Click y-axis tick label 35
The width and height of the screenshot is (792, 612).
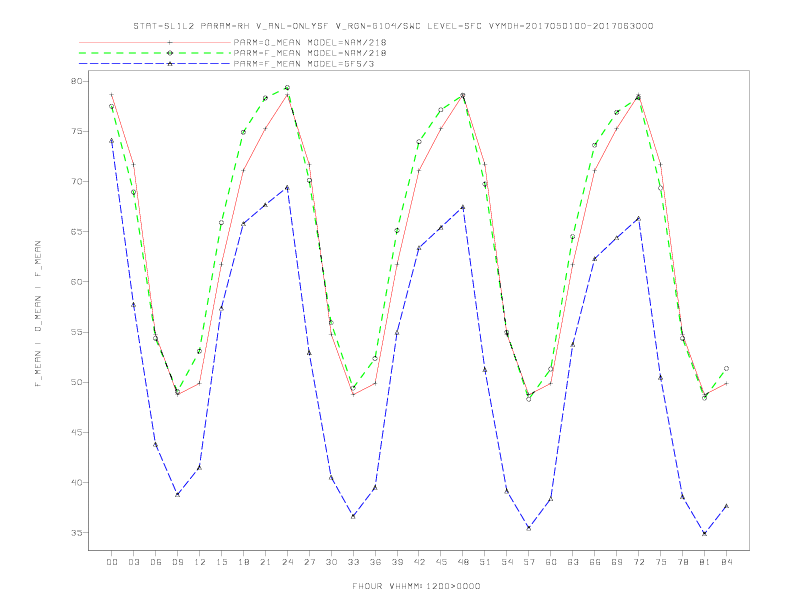76,533
